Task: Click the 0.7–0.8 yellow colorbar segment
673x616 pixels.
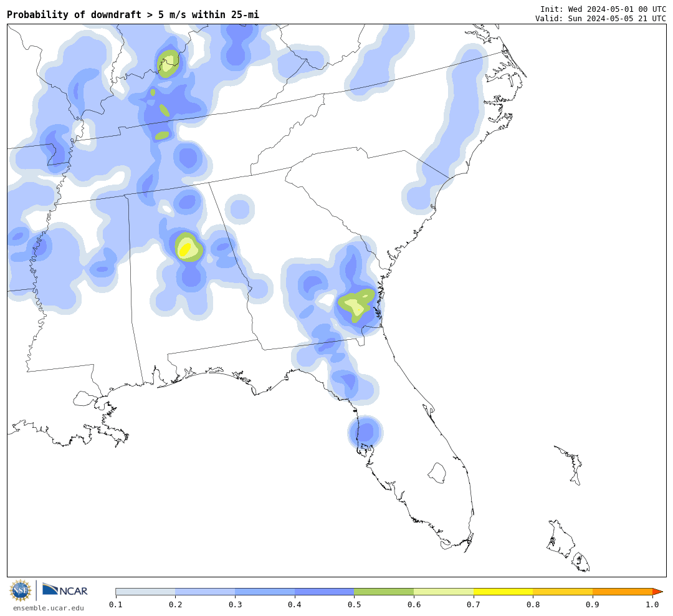Action: click(504, 592)
